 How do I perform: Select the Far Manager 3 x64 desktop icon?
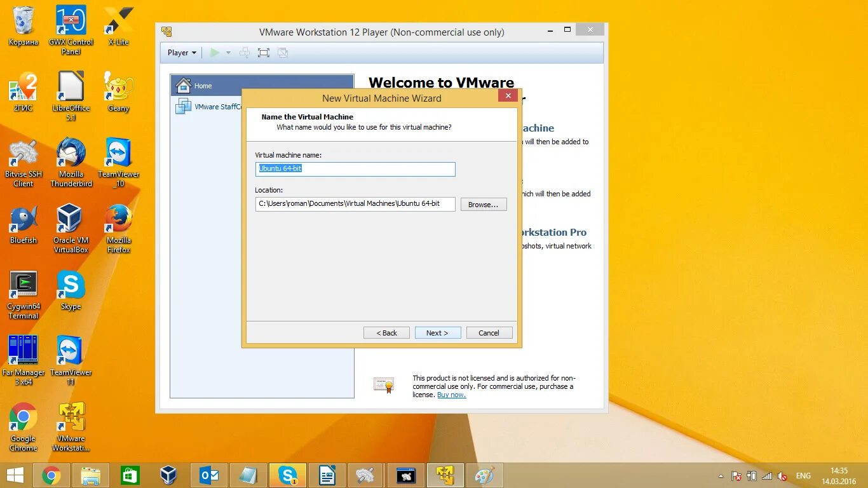pos(24,361)
